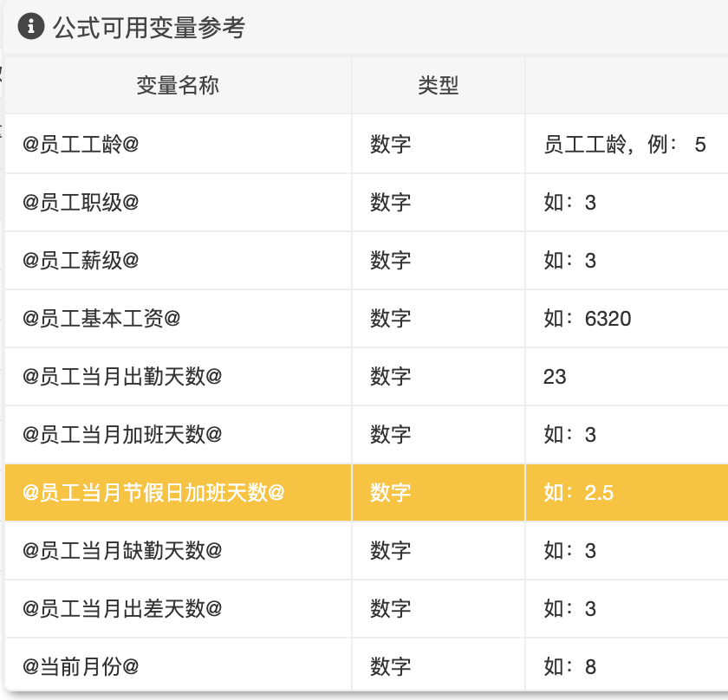Select the @员工职级@ variable
Viewport: 728px width, 700px height.
[x=81, y=202]
